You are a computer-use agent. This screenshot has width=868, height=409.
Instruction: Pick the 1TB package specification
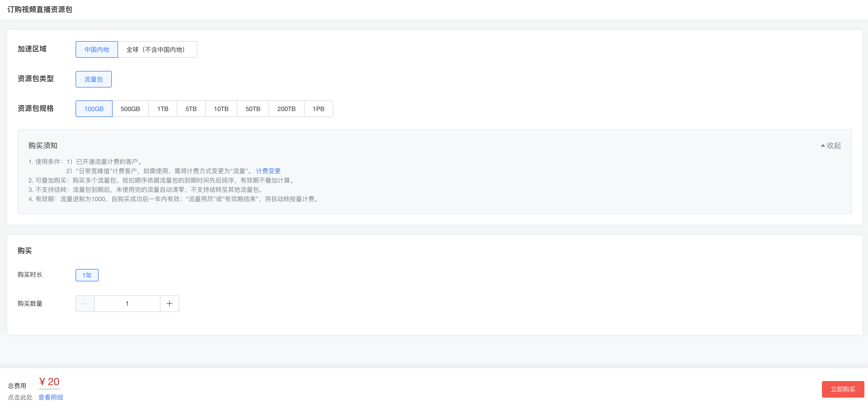(163, 109)
